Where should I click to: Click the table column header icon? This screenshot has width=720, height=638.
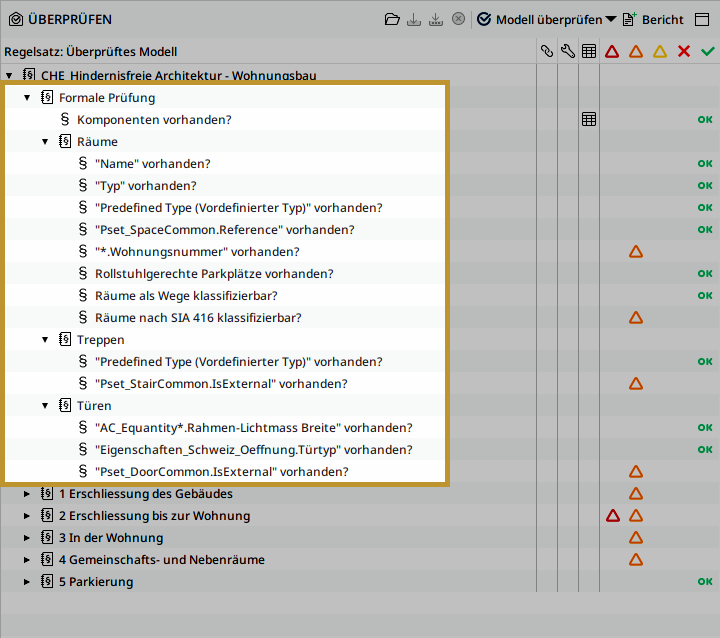click(x=589, y=51)
